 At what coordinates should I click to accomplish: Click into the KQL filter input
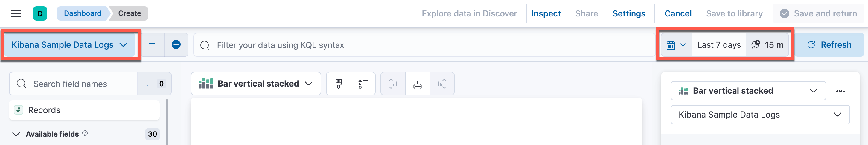(424, 45)
